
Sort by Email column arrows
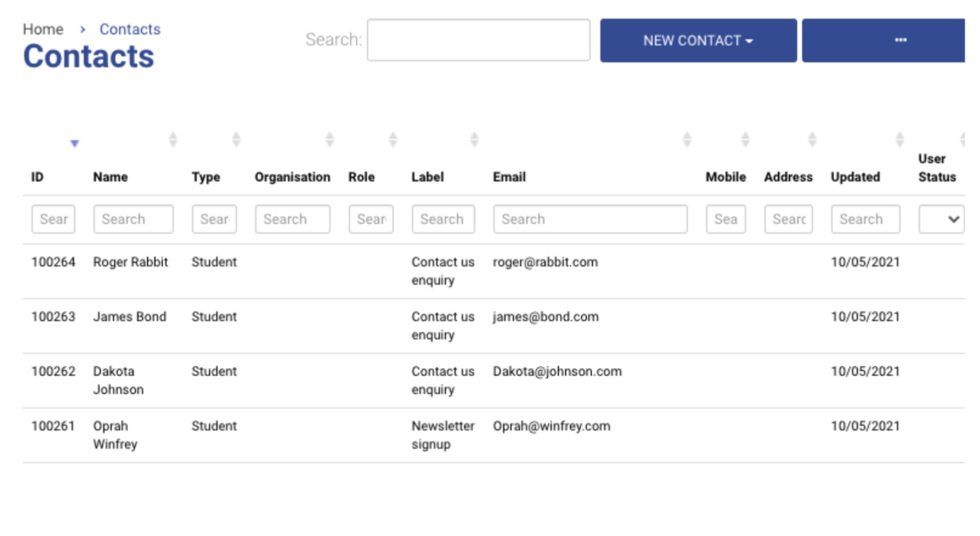[687, 139]
